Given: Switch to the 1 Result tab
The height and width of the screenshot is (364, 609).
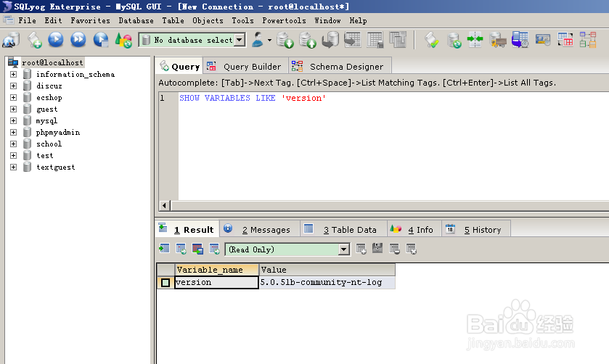Looking at the screenshot, I should (x=187, y=229).
